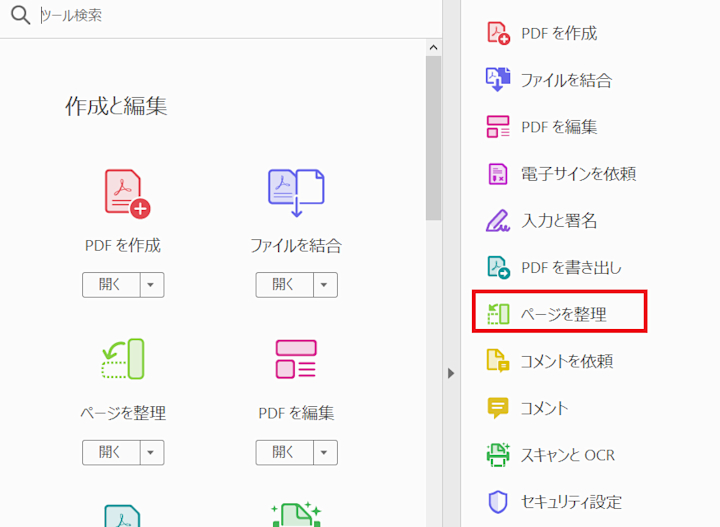Click コメント speech bubble icon in sidebar
This screenshot has width=720, height=527.
click(498, 408)
